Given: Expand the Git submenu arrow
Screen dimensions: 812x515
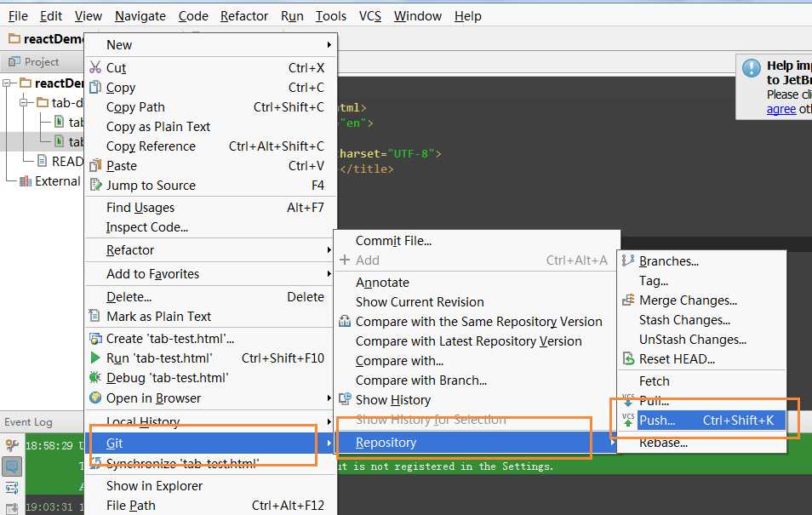Looking at the screenshot, I should (x=329, y=443).
